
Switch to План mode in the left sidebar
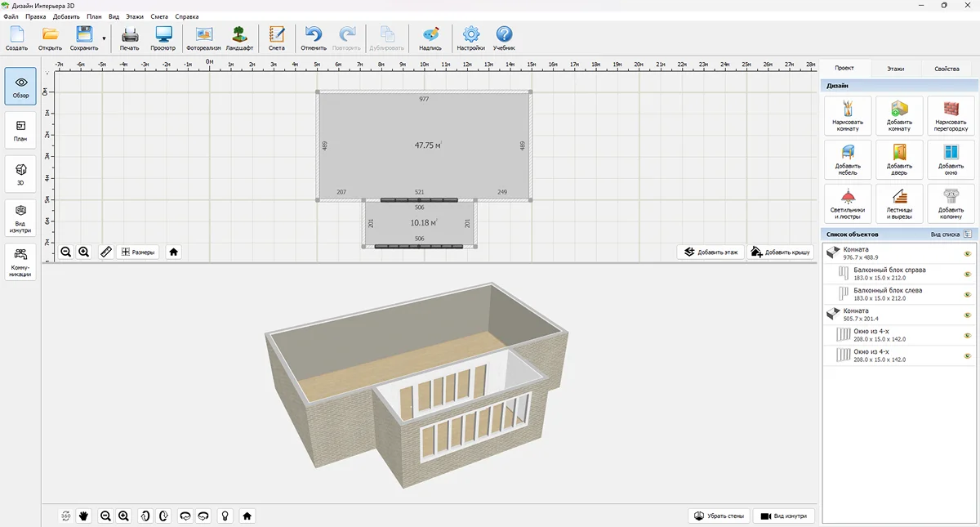point(20,131)
